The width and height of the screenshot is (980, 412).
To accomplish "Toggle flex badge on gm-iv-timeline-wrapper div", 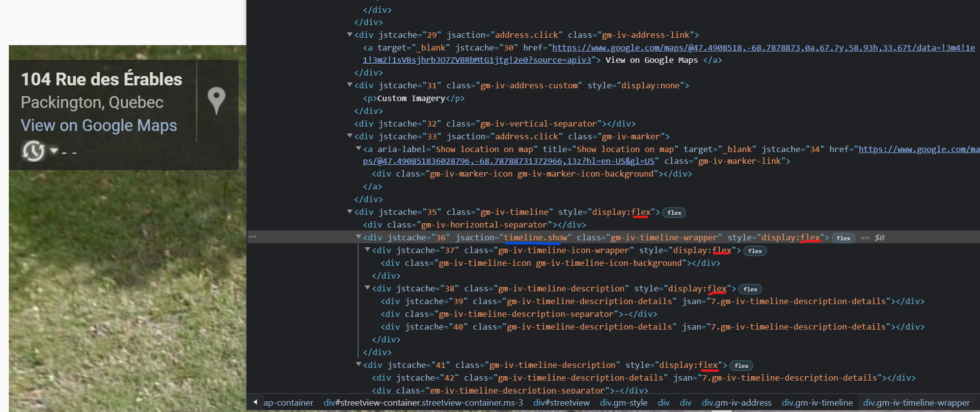I will [x=843, y=238].
